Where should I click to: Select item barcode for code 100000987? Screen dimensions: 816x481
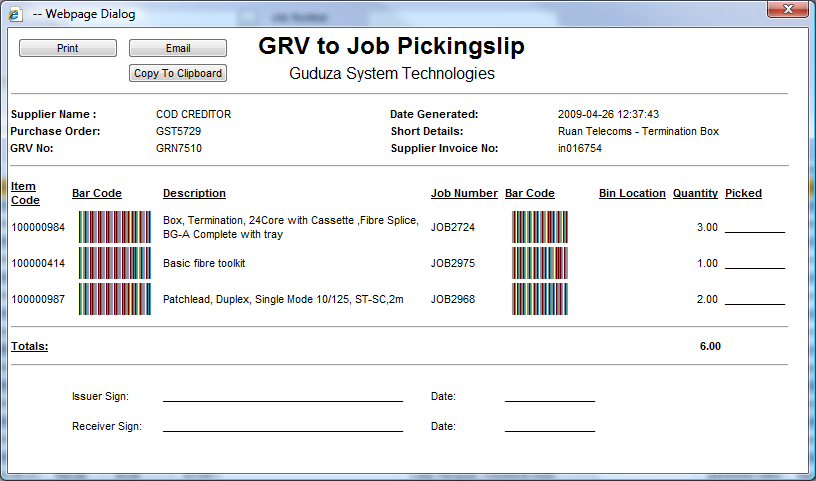coord(114,299)
